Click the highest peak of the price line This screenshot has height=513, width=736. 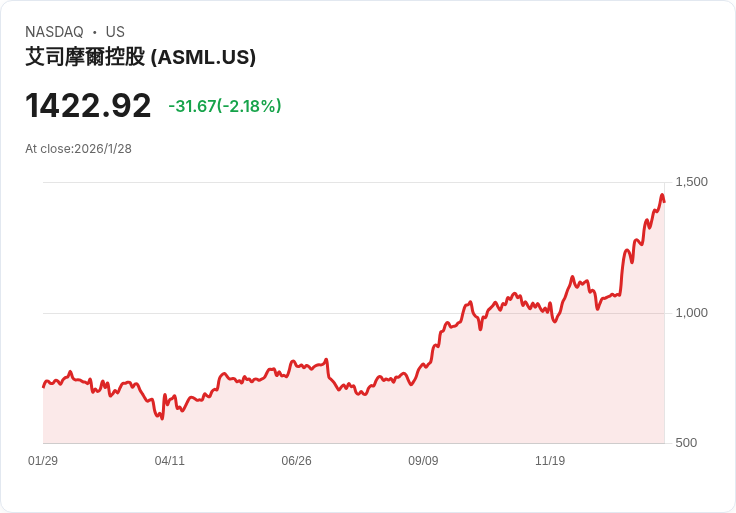point(661,196)
